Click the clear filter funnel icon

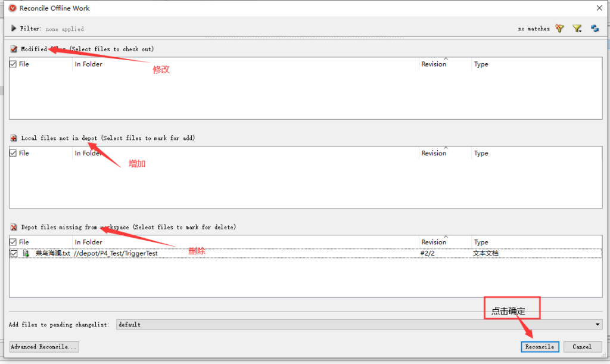pyautogui.click(x=559, y=28)
